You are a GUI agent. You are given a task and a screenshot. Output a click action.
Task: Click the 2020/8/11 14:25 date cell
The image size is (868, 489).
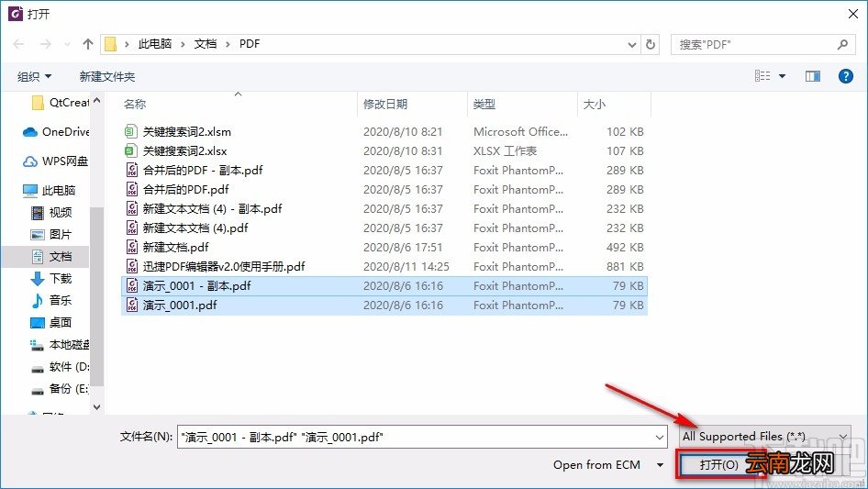tap(406, 266)
